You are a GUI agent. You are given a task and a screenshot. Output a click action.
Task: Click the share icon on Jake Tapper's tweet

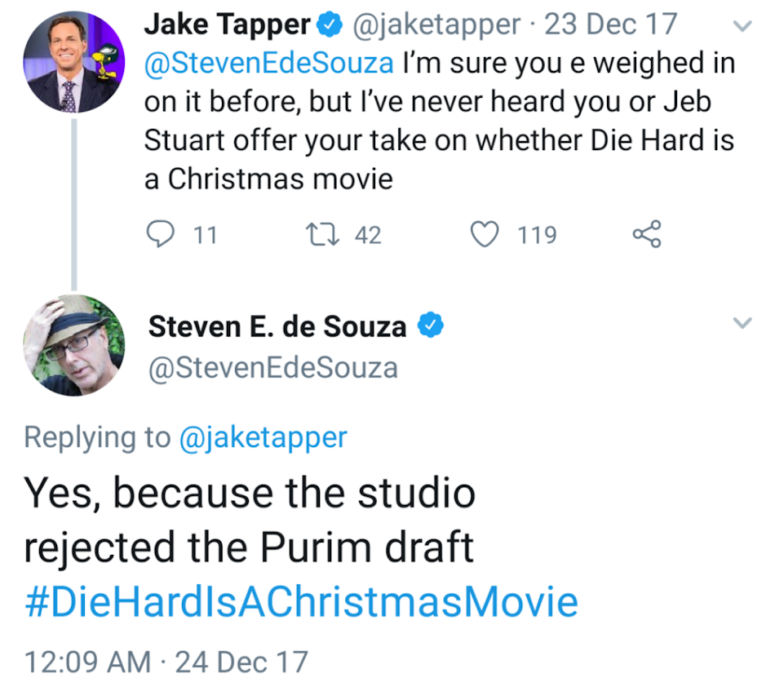point(647,235)
